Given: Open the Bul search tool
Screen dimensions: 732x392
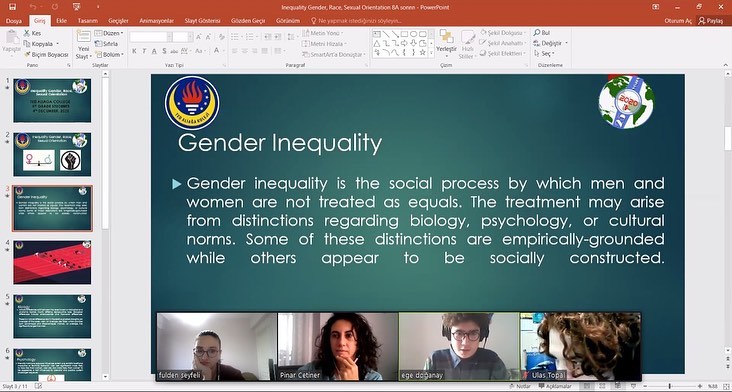Looking at the screenshot, I should click(x=542, y=33).
